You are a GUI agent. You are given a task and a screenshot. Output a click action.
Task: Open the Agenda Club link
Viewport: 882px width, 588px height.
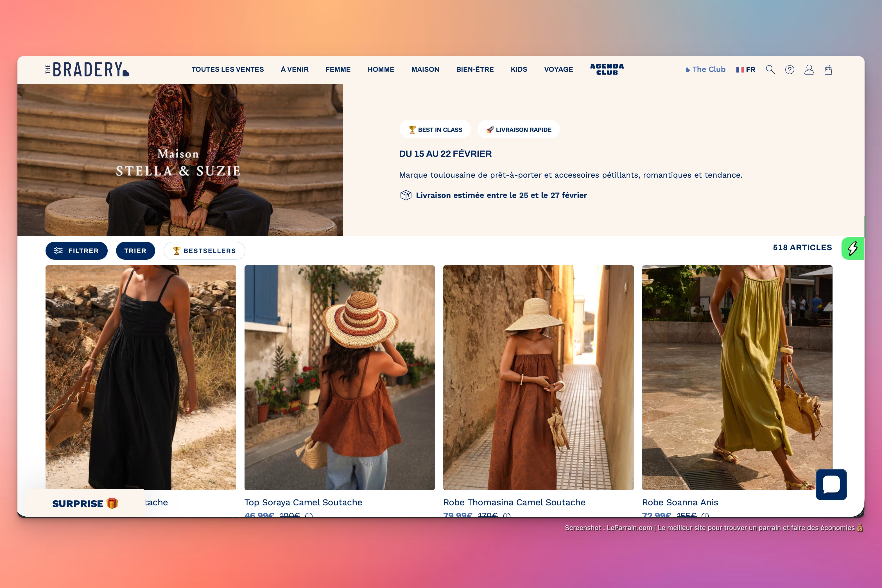click(607, 69)
